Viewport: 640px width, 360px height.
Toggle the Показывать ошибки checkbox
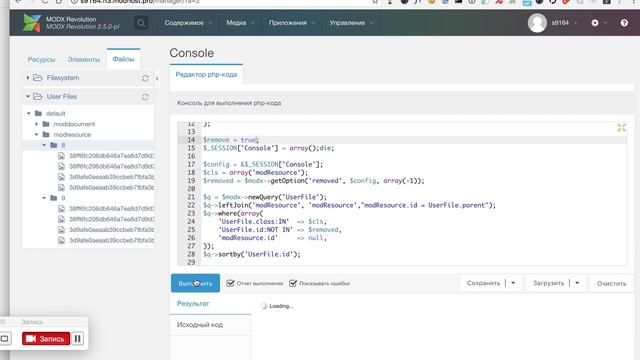293,283
